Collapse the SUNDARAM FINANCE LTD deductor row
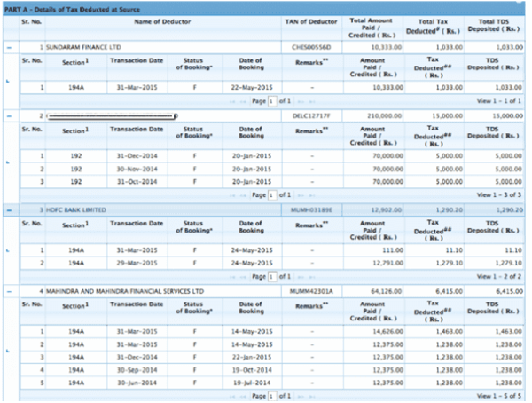532x403 pixels. tap(9, 45)
